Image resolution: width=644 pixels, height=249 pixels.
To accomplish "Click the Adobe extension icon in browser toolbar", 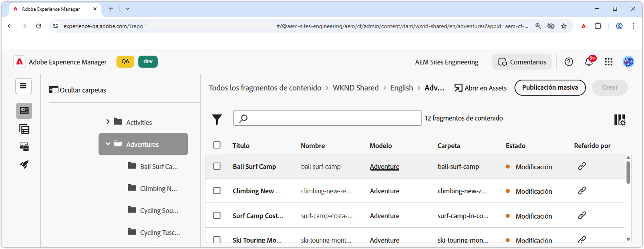I will pos(584,26).
